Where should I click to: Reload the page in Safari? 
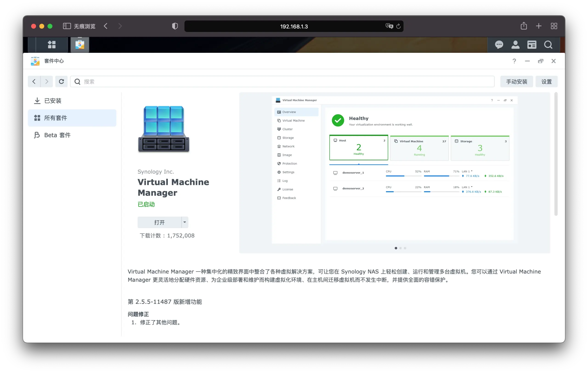399,26
